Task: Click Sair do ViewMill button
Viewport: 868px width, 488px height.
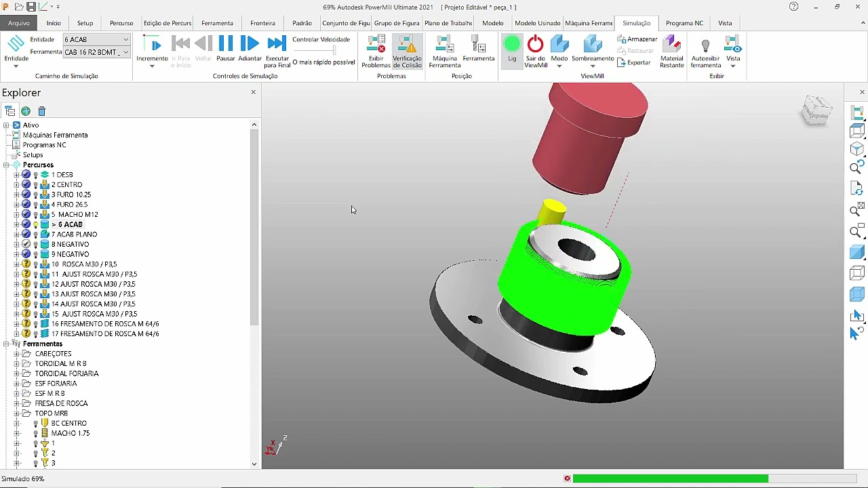Action: 536,52
